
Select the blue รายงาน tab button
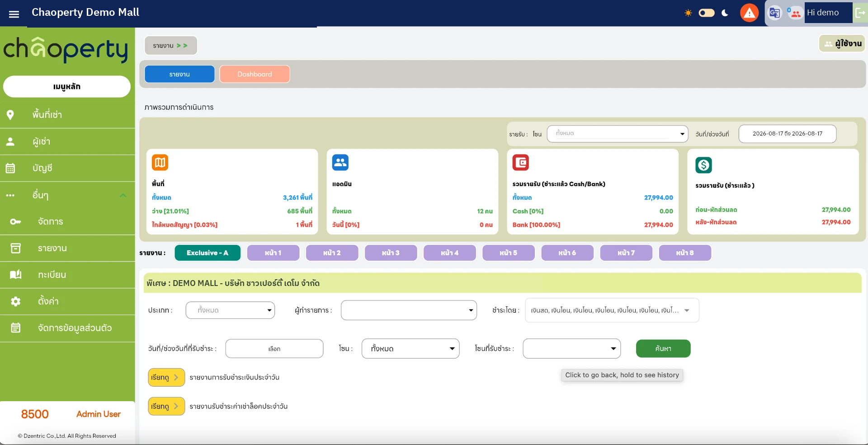coord(179,74)
